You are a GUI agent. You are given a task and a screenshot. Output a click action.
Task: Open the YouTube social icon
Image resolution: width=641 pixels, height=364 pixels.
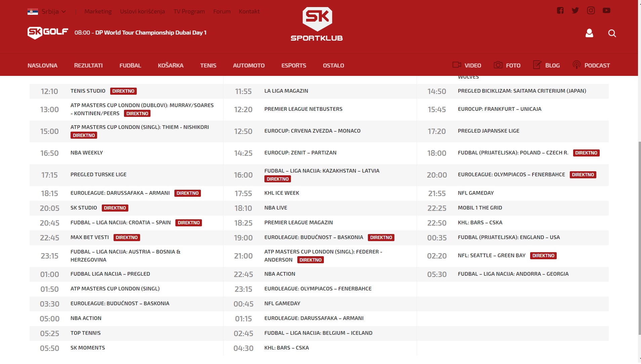606,10
